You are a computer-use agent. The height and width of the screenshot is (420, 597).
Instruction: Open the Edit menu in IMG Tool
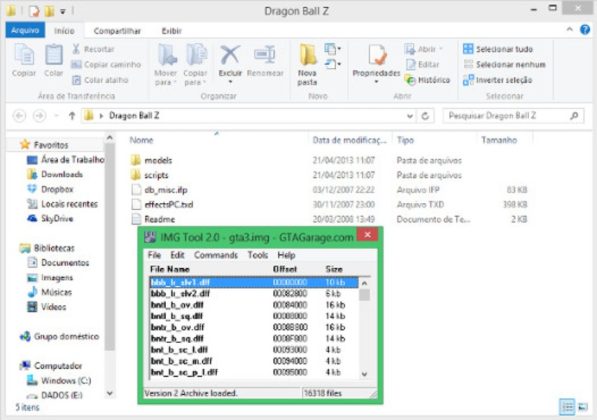click(x=177, y=255)
